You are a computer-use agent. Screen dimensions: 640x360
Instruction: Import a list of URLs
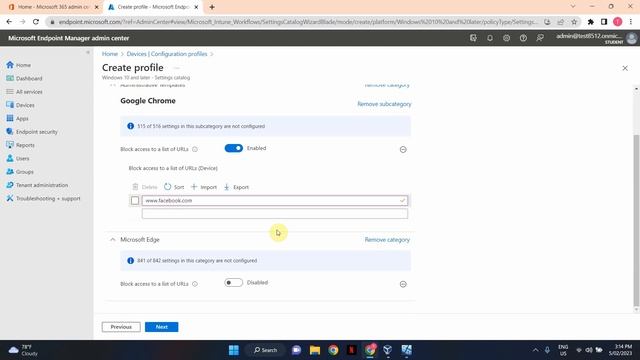pyautogui.click(x=204, y=187)
